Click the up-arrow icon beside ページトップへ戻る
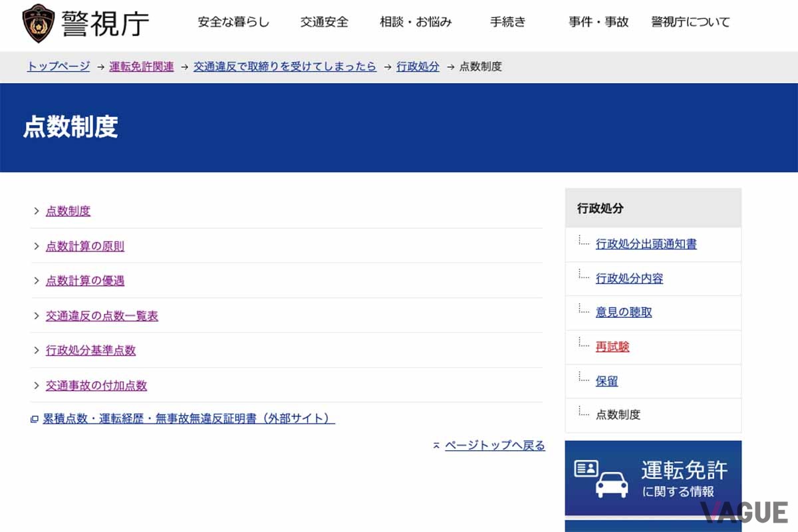This screenshot has width=798, height=532. [436, 446]
